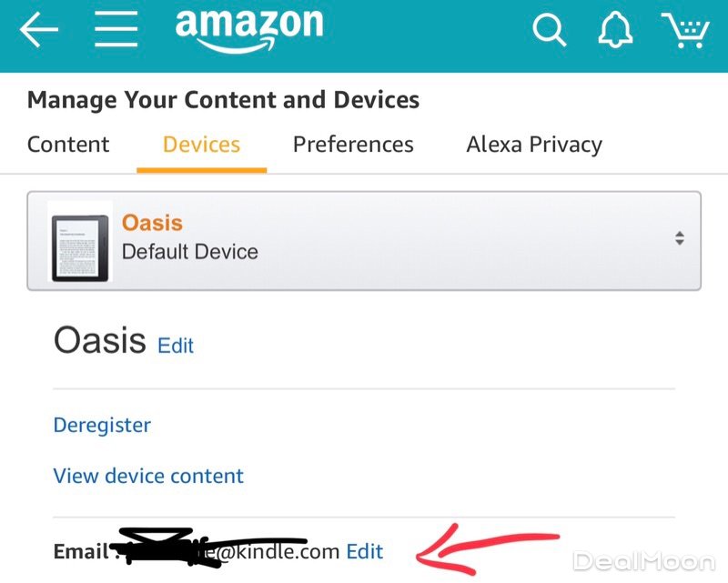Click the Amazon logo
Image resolution: width=728 pixels, height=583 pixels.
point(248,30)
